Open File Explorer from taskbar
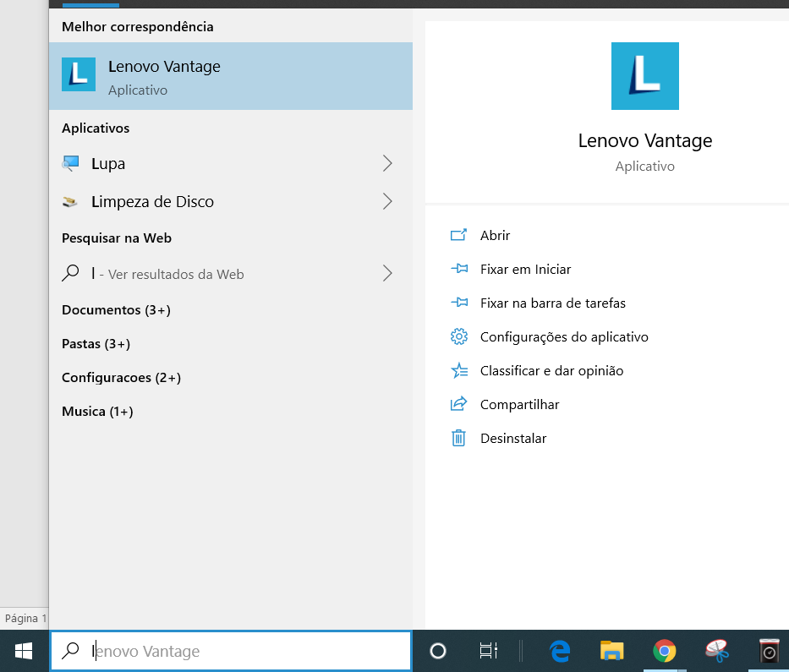Image resolution: width=789 pixels, height=672 pixels. tap(611, 651)
